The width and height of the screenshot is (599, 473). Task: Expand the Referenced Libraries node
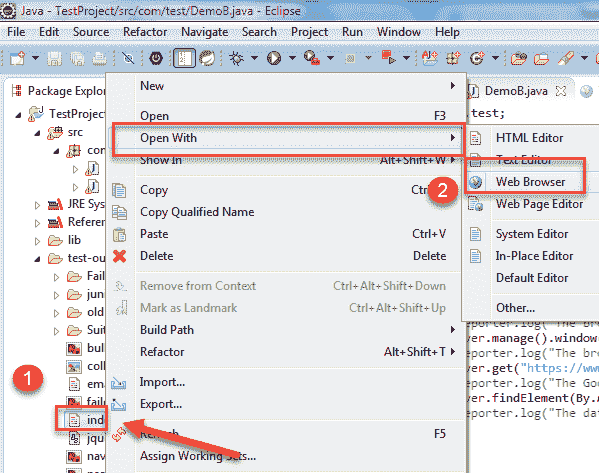pyautogui.click(x=37, y=223)
